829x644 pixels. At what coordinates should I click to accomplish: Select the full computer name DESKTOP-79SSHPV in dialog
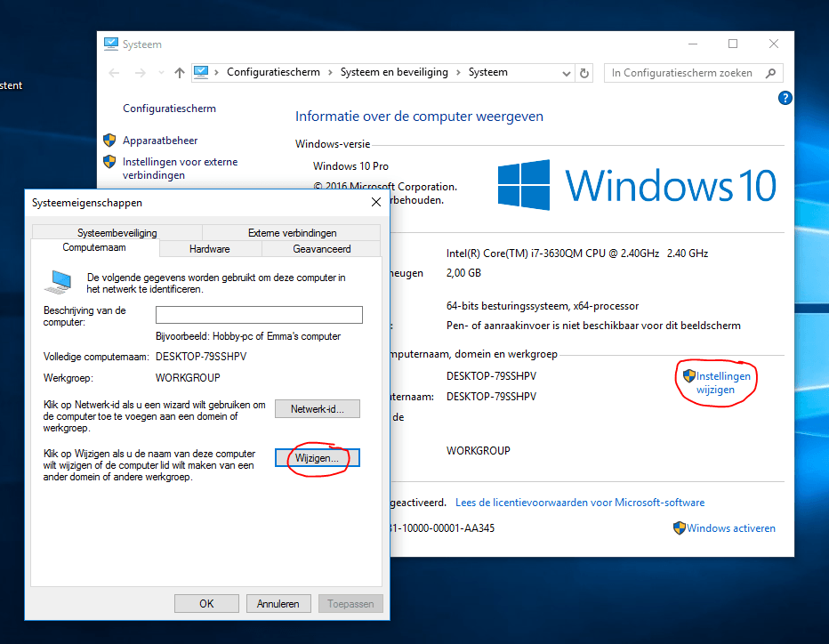pyautogui.click(x=201, y=357)
